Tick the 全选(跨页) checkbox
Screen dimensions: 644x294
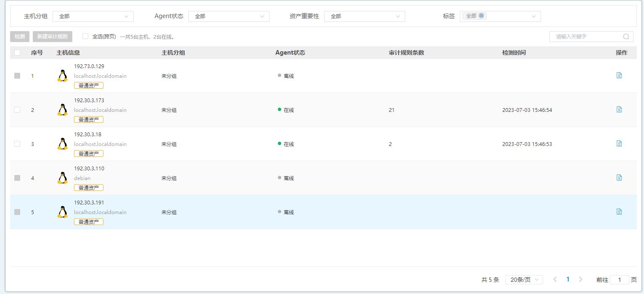tap(85, 36)
